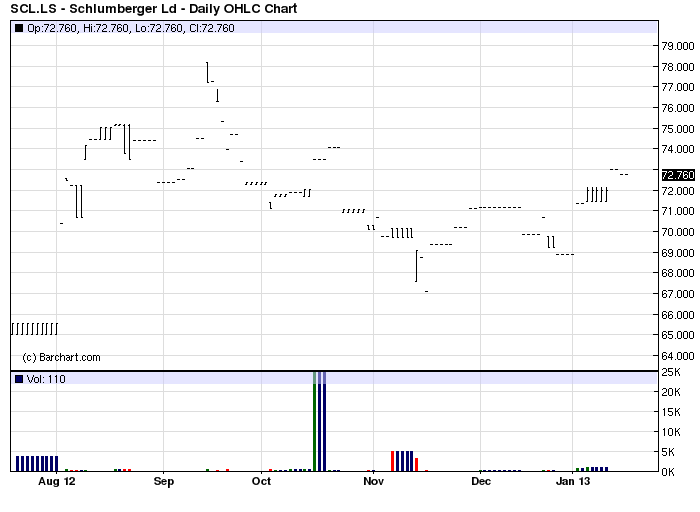Click the highest price bar near 78.000
This screenshot has height=512, width=700.
coord(208,72)
